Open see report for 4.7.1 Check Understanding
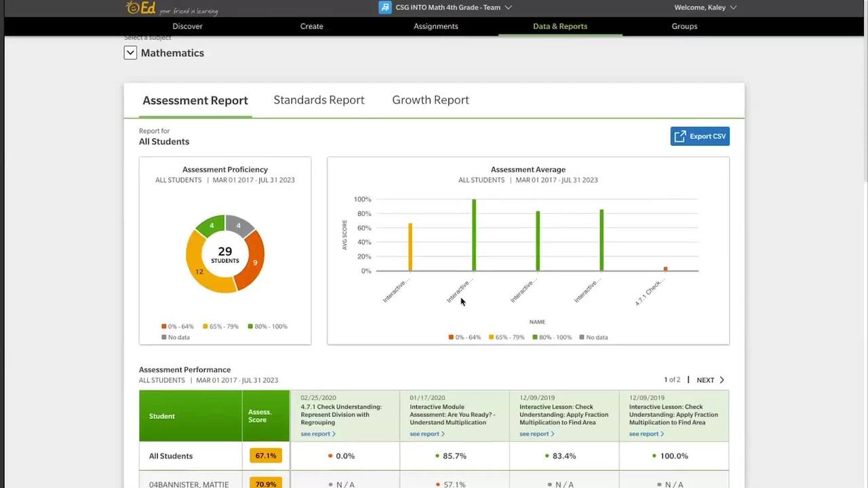868x488 pixels. point(317,434)
